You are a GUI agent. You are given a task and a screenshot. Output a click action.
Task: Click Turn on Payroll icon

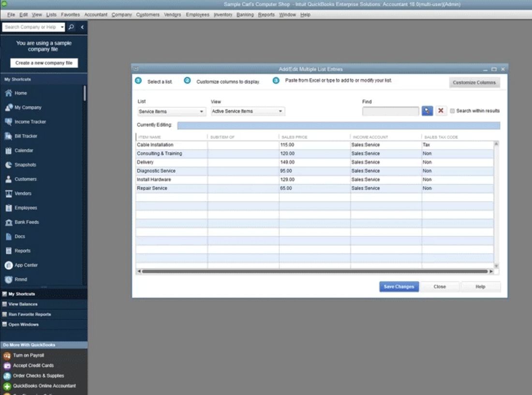pos(7,355)
